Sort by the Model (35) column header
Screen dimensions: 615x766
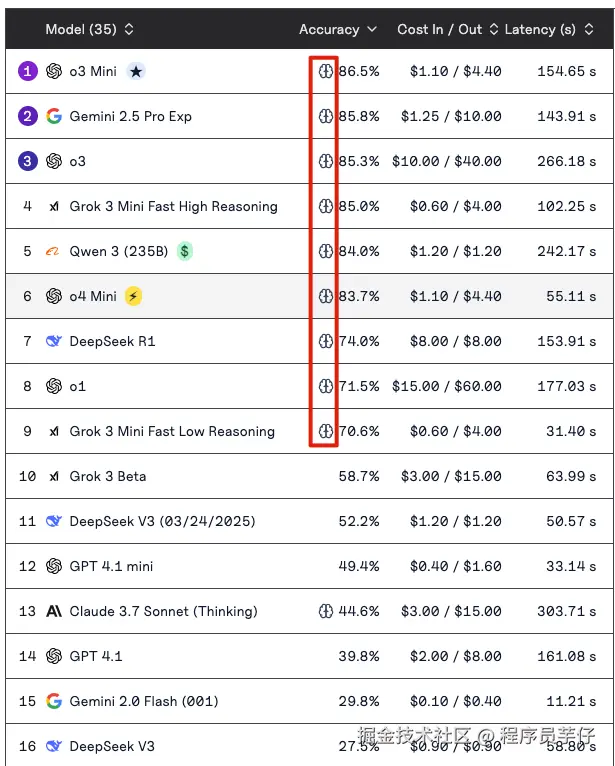click(x=89, y=29)
